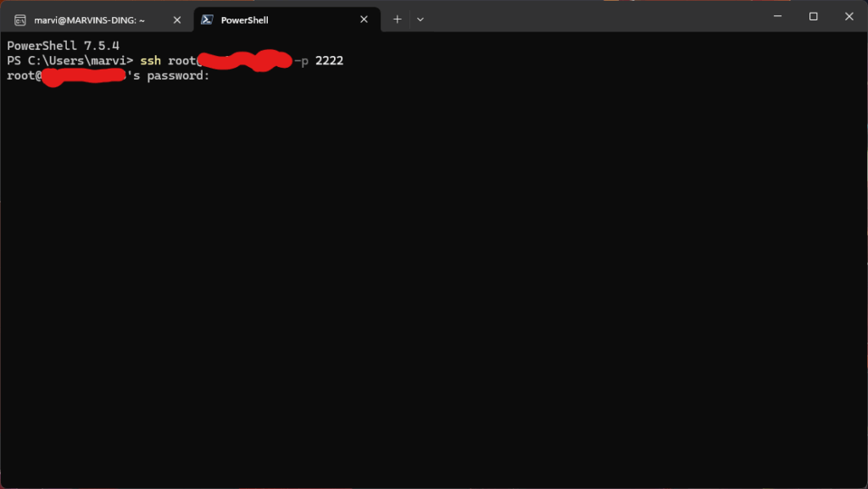Close the PowerShell tab
The height and width of the screenshot is (489, 868).
364,18
